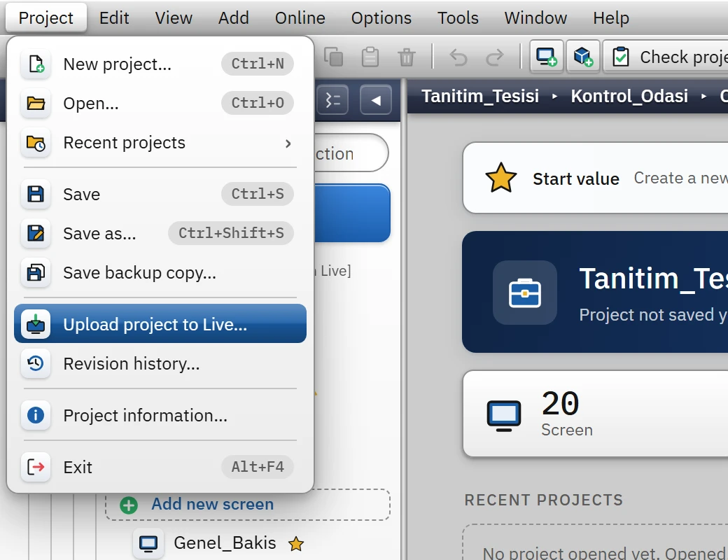This screenshot has height=560, width=728.
Task: Select Upload project to Live...
Action: [160, 323]
